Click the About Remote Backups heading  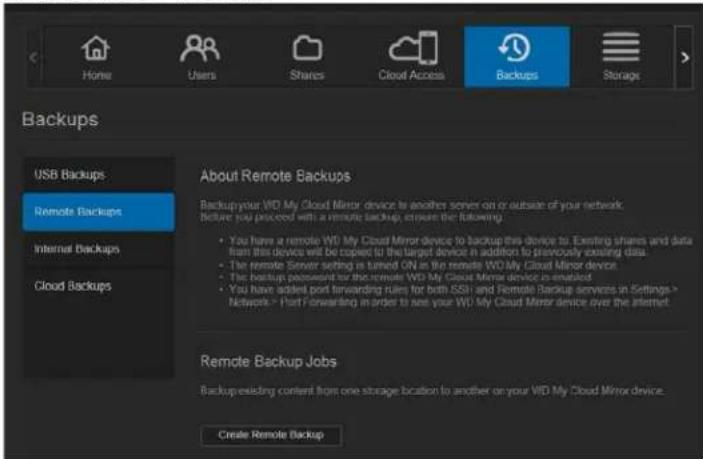pos(275,176)
